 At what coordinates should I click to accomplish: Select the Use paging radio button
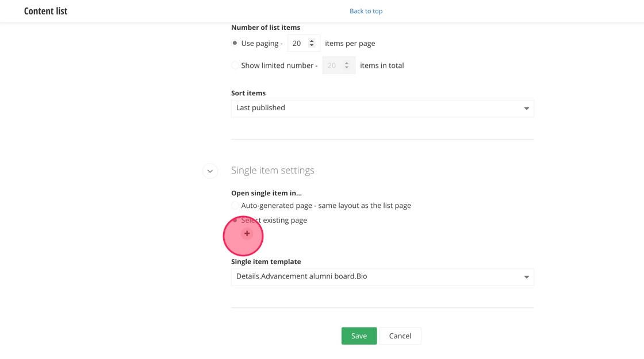pyautogui.click(x=235, y=44)
